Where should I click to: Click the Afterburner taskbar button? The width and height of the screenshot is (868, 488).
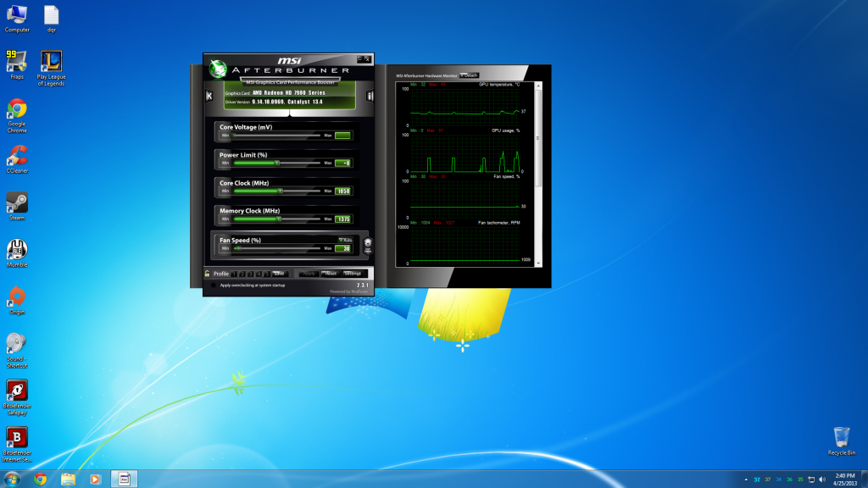tap(124, 480)
